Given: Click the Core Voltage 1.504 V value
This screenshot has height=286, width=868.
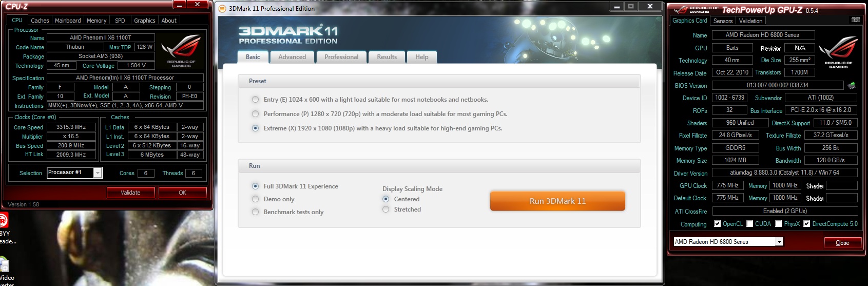Looking at the screenshot, I should [x=136, y=65].
